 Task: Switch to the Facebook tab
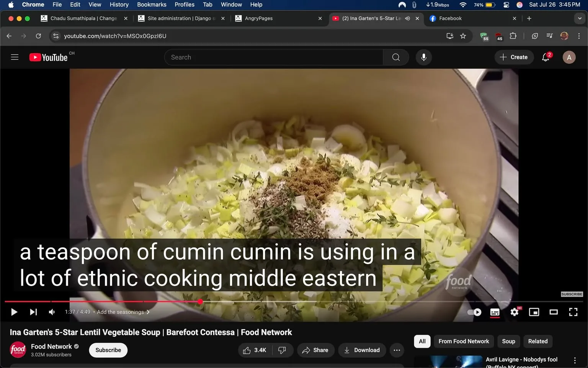click(x=451, y=18)
